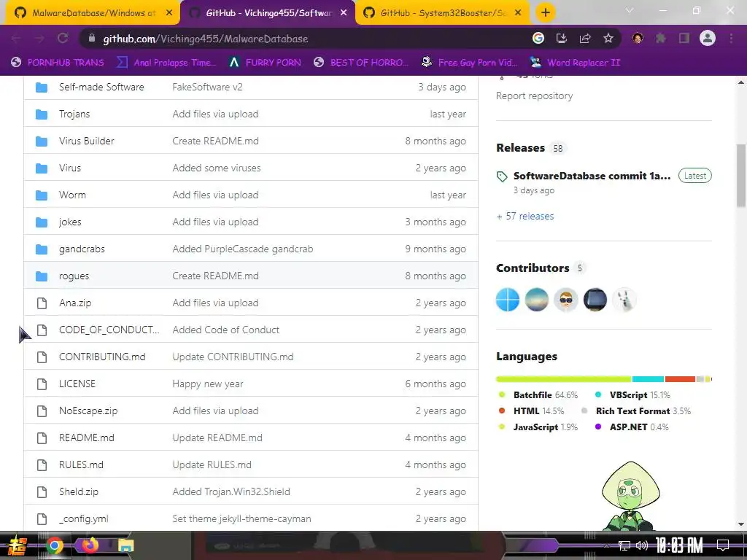
Task: Click the gandcrabs folder icon
Action: 42,249
